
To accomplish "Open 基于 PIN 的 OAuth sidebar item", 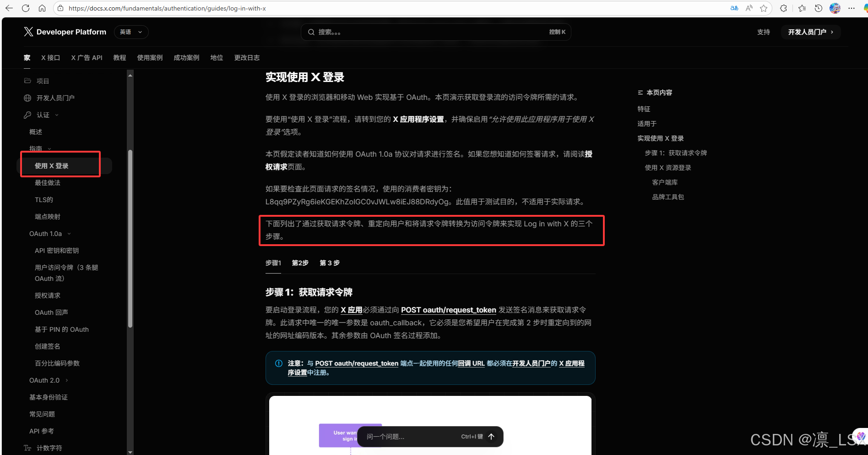I will click(x=62, y=329).
